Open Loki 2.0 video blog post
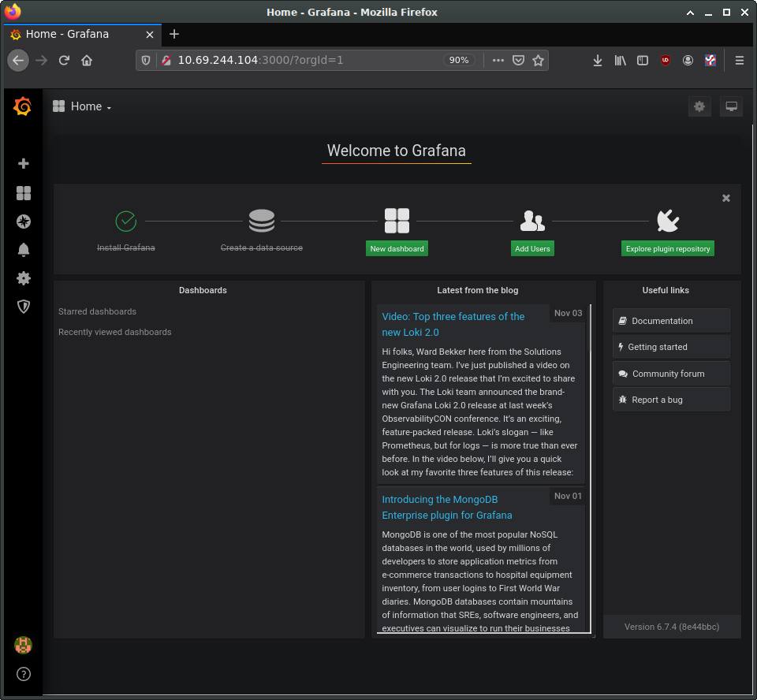Viewport: 757px width, 700px height. [x=453, y=325]
